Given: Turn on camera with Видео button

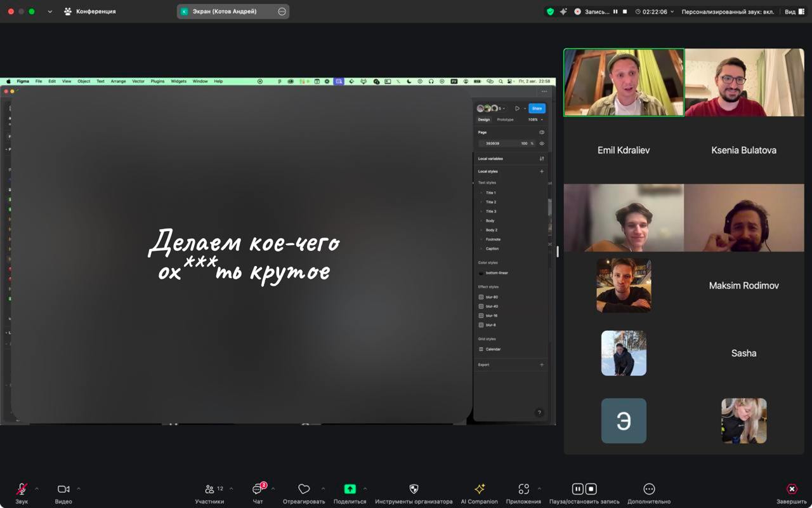Looking at the screenshot, I should [x=63, y=490].
